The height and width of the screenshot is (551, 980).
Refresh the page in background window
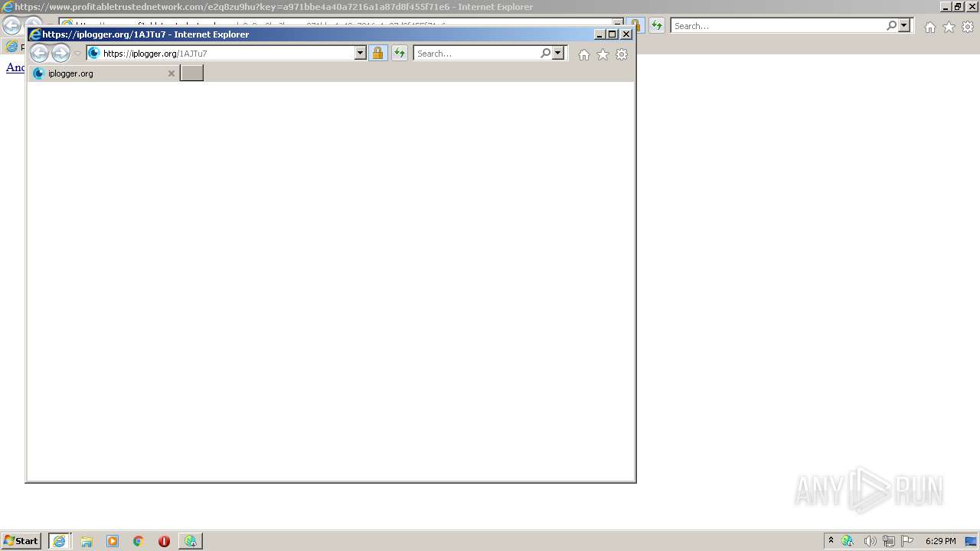(657, 26)
